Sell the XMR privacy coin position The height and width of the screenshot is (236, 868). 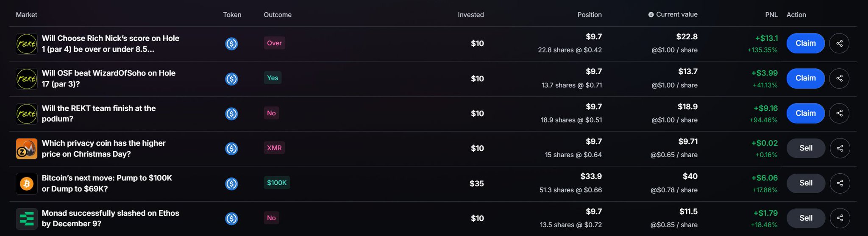coord(806,148)
